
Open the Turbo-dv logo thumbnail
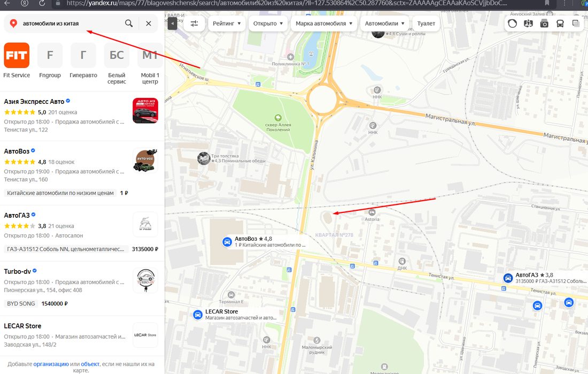tap(145, 280)
